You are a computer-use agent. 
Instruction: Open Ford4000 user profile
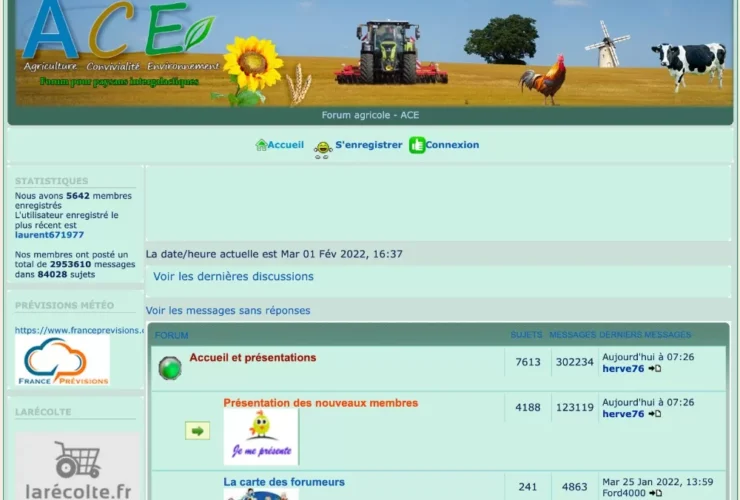coord(624,493)
